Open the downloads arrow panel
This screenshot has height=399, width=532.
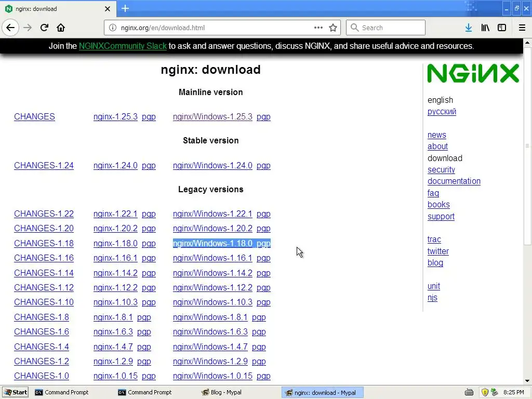[x=469, y=28]
